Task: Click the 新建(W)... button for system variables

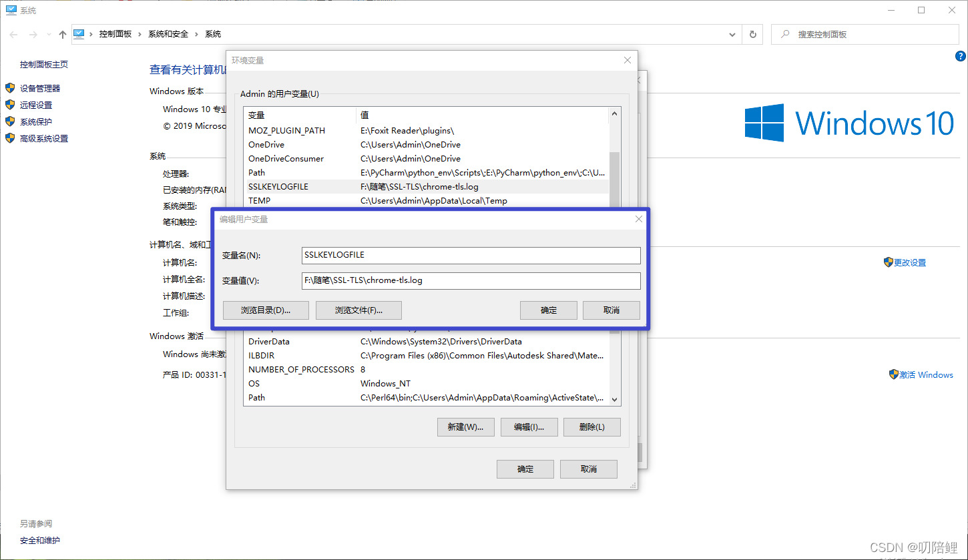Action: [465, 427]
